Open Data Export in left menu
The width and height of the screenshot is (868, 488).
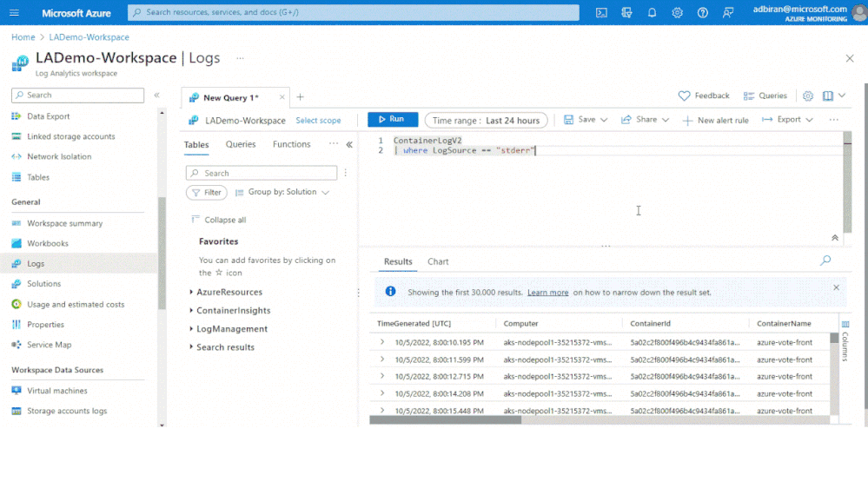(x=48, y=116)
